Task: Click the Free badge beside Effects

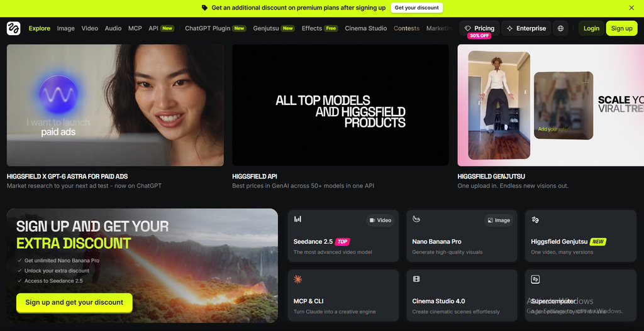Action: (331, 28)
